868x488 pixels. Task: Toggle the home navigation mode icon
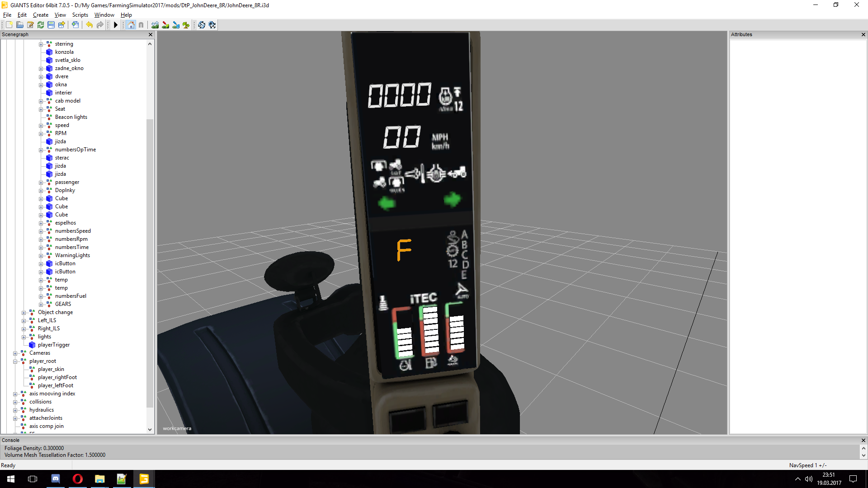pos(131,25)
